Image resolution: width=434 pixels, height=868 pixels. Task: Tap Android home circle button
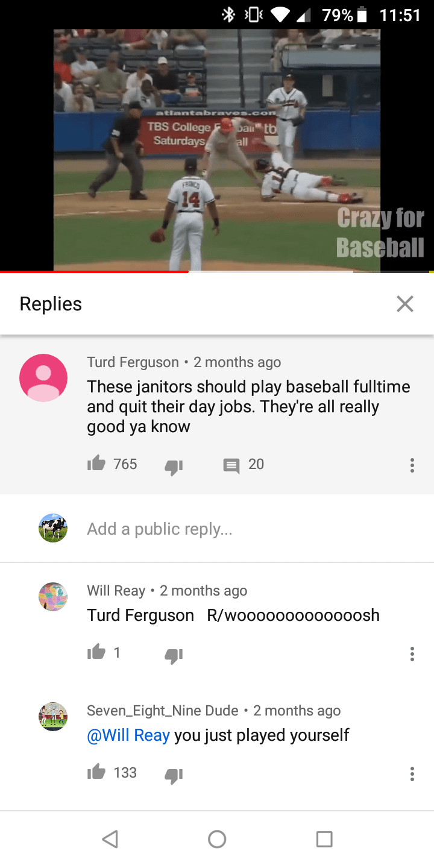pyautogui.click(x=217, y=839)
